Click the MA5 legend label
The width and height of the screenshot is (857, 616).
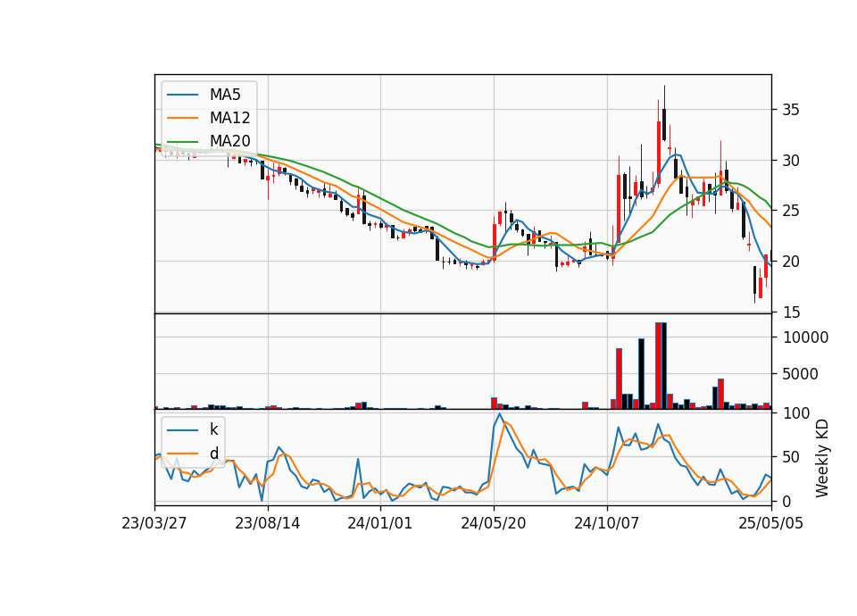(225, 95)
